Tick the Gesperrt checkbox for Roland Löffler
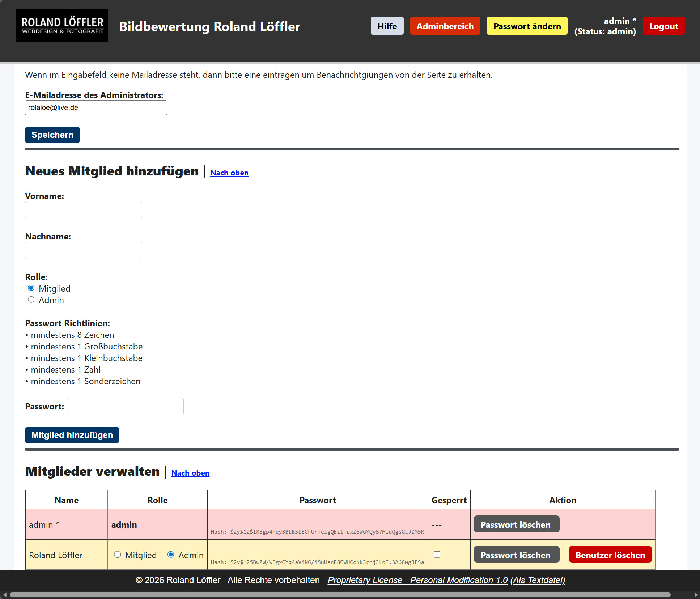 click(437, 555)
